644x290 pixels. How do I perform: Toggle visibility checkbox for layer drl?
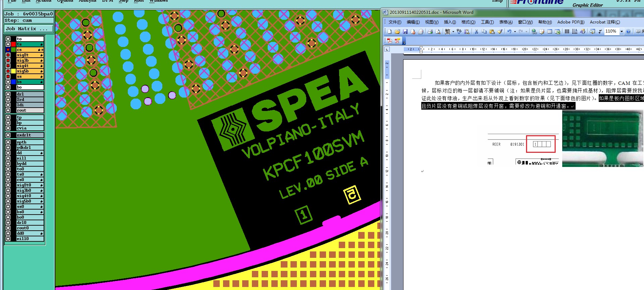[8, 94]
